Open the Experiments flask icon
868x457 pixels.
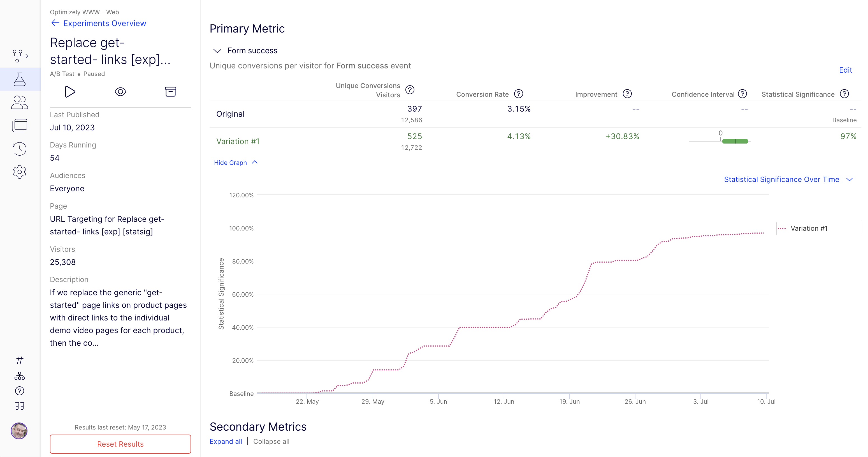(20, 79)
